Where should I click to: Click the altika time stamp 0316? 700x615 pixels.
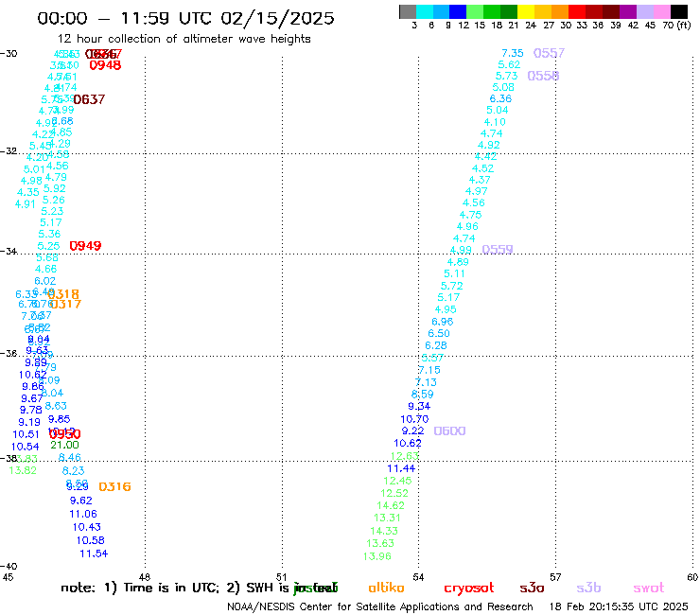pyautogui.click(x=114, y=487)
